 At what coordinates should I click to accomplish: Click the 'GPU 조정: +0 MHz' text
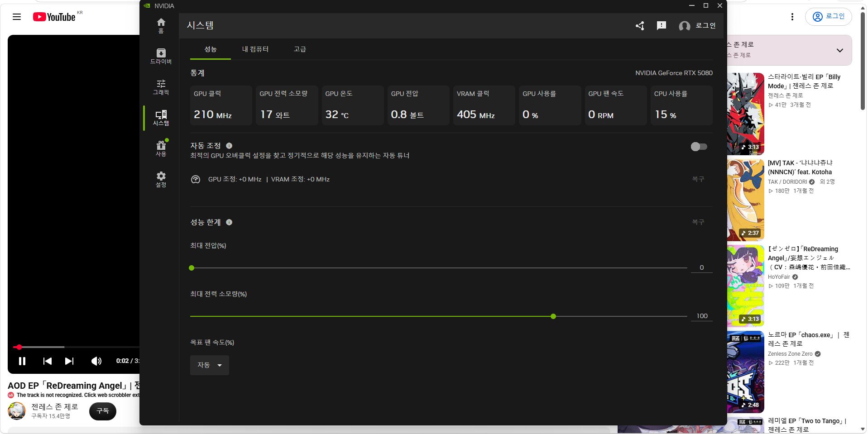[x=235, y=180]
